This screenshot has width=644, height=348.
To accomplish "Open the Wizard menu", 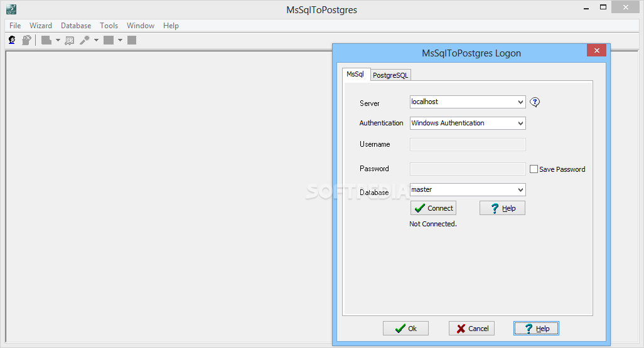I will pos(41,26).
